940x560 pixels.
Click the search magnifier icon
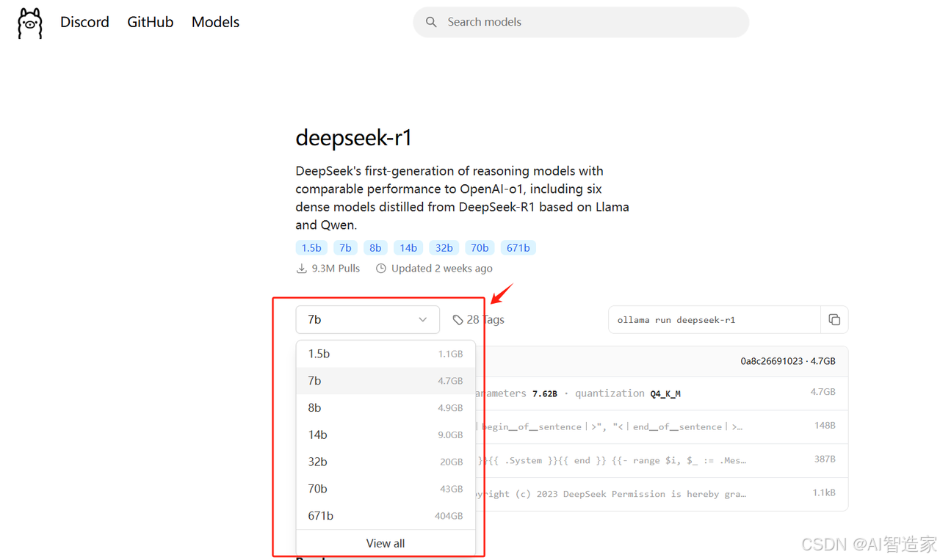coord(432,22)
